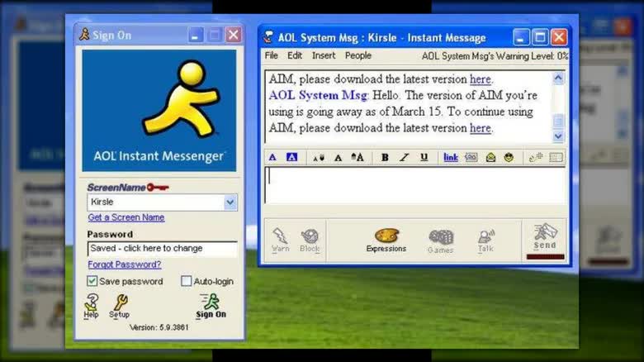Open the Insert menu
644x362 pixels.
point(324,56)
